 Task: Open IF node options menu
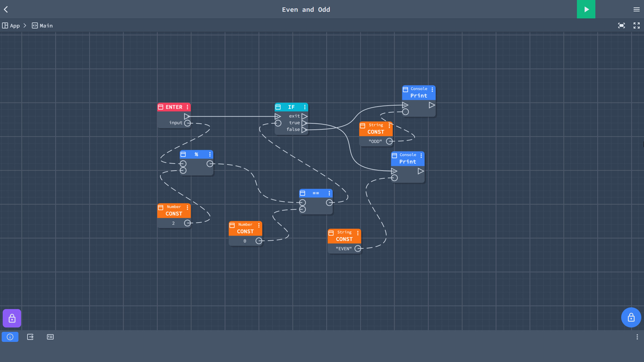click(305, 107)
